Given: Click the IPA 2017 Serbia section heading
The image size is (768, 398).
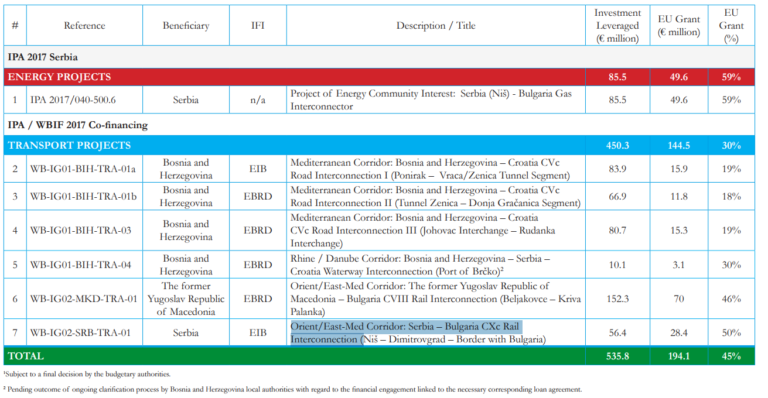Looking at the screenshot, I should tap(43, 57).
